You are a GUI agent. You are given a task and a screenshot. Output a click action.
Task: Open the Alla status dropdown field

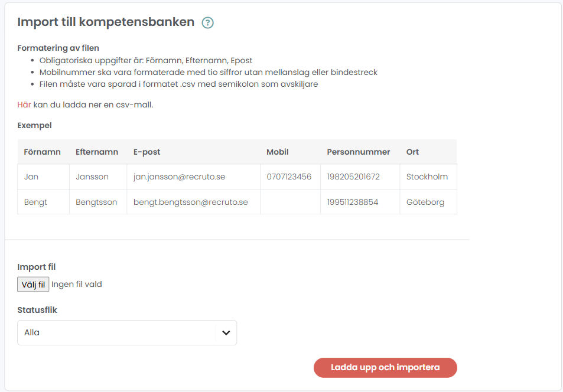(127, 333)
